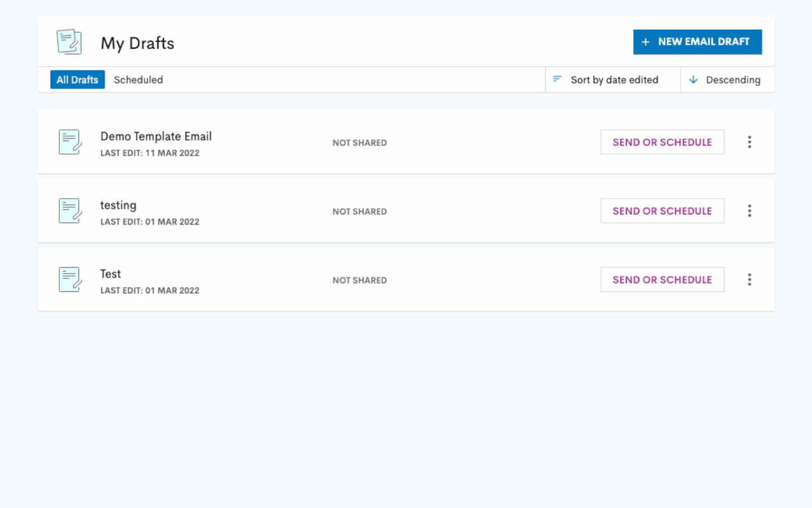Switch to the All Drafts tab

(77, 80)
